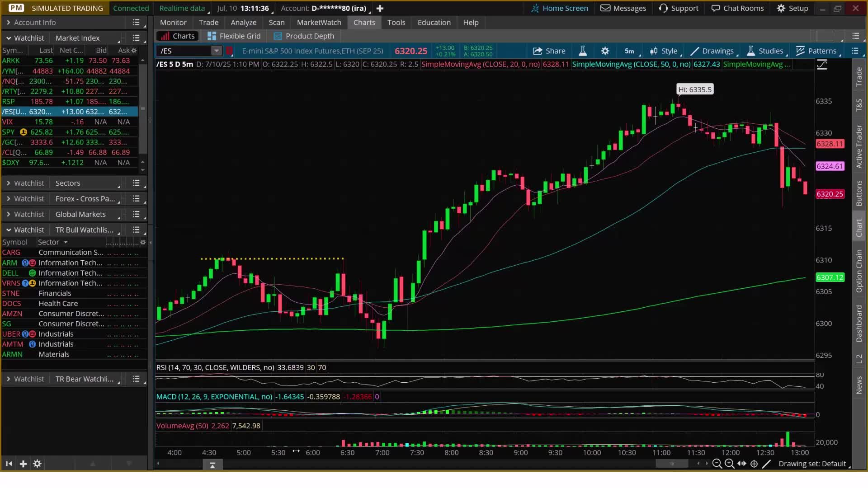Viewport: 868px width, 488px height.
Task: Click the chart horizontal scrollbar thumb
Action: click(x=672, y=464)
